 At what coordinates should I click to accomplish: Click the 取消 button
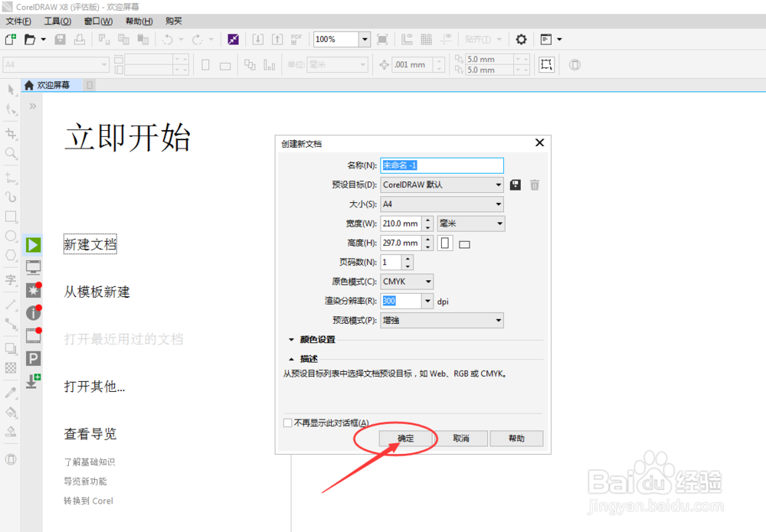point(461,439)
